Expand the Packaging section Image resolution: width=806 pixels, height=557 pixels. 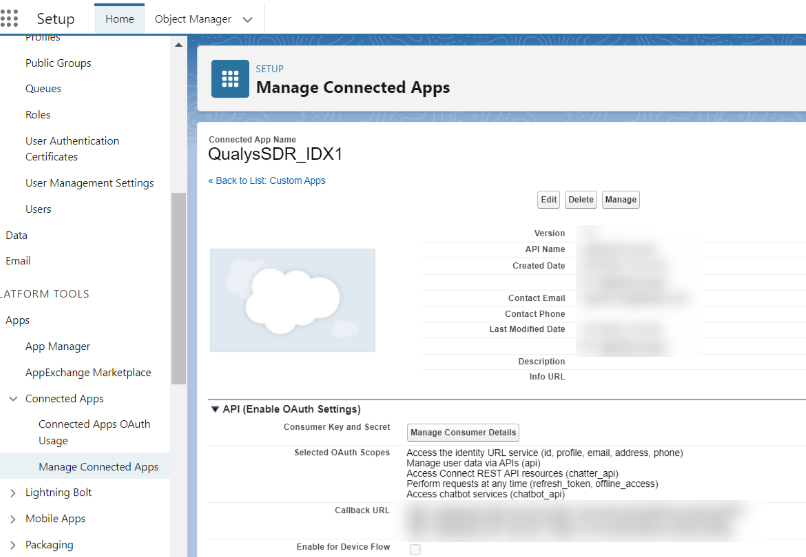click(x=13, y=545)
